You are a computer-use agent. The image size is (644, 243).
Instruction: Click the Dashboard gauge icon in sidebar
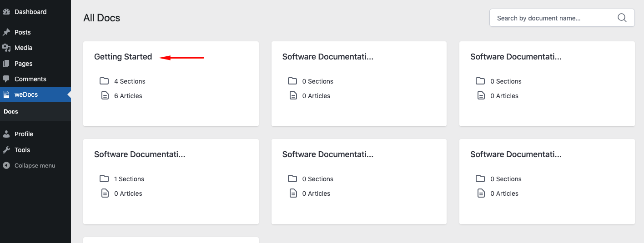pos(6,12)
